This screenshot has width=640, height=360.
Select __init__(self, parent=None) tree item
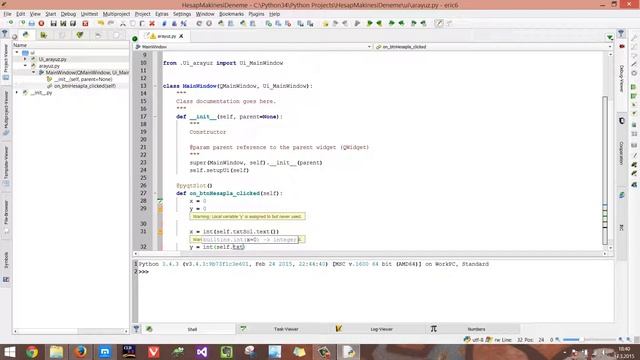[83, 79]
